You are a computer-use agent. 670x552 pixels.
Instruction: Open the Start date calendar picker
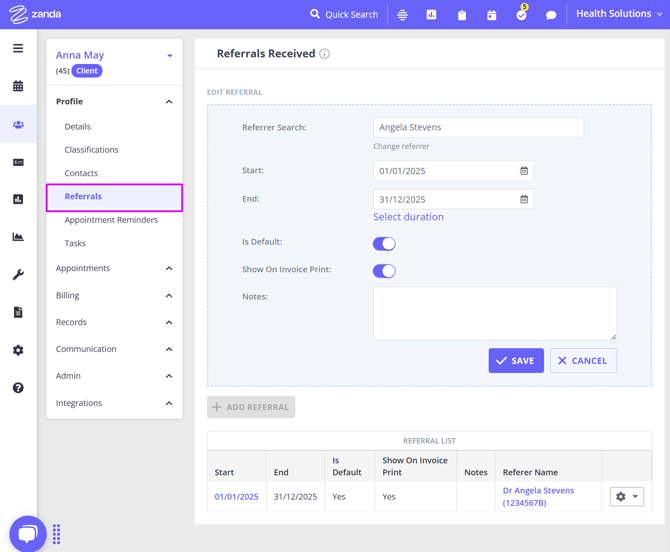pyautogui.click(x=524, y=171)
